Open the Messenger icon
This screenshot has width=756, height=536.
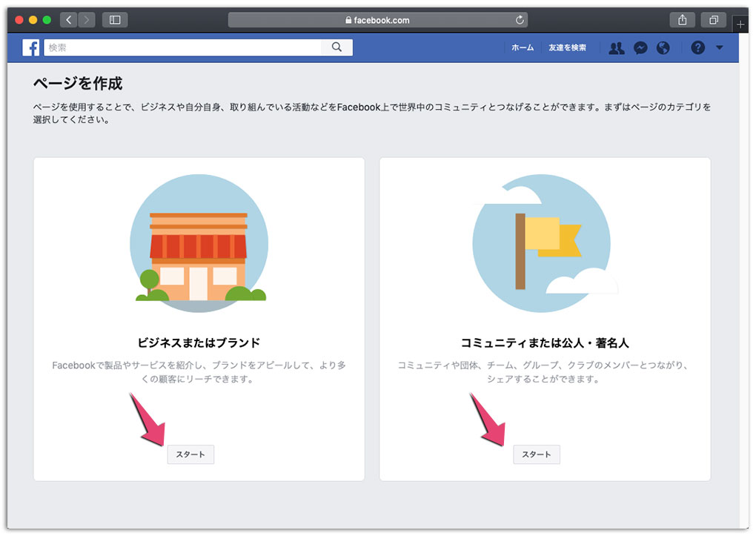tap(639, 47)
